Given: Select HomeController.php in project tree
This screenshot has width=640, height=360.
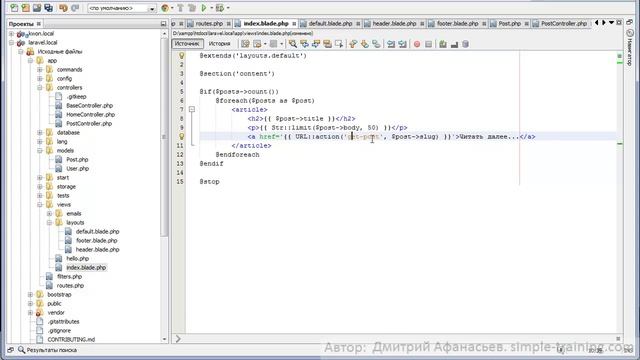Looking at the screenshot, I should 90,115.
